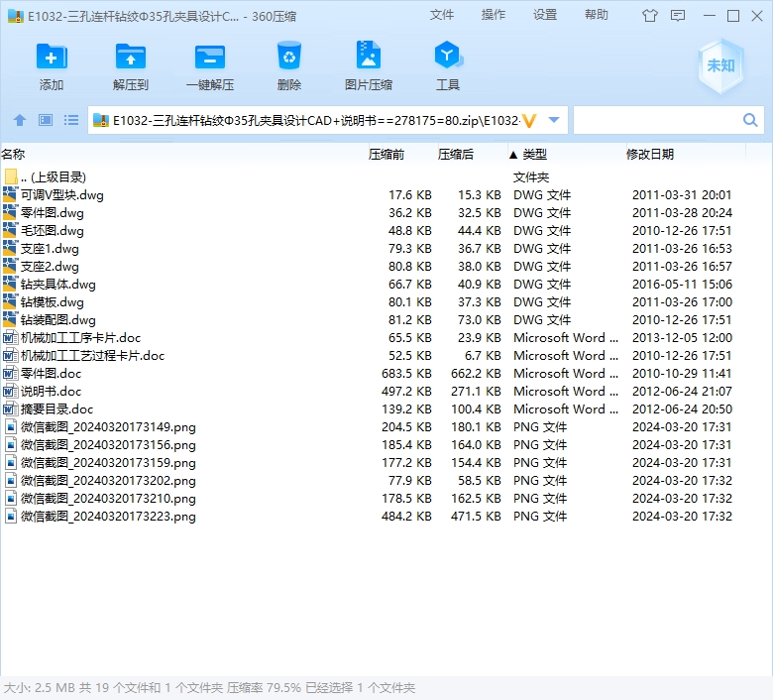Switch to icon view mode
The height and width of the screenshot is (700, 773).
click(x=46, y=120)
